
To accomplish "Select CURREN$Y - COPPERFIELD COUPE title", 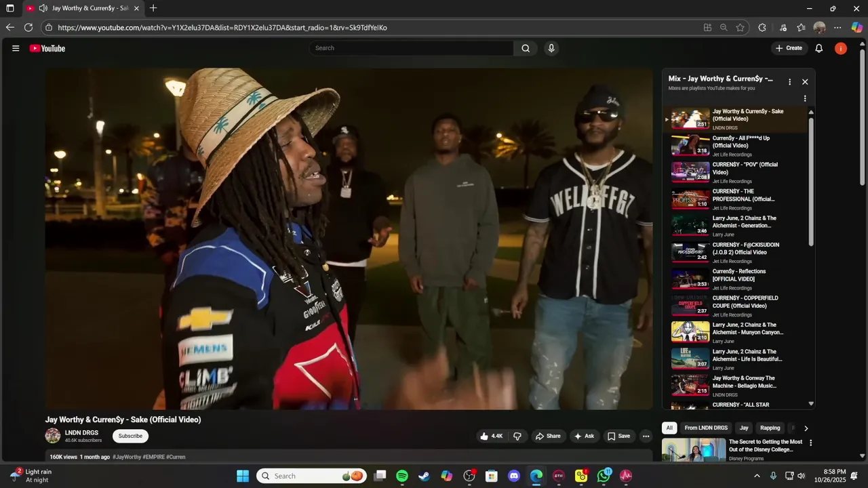I will pos(745,302).
